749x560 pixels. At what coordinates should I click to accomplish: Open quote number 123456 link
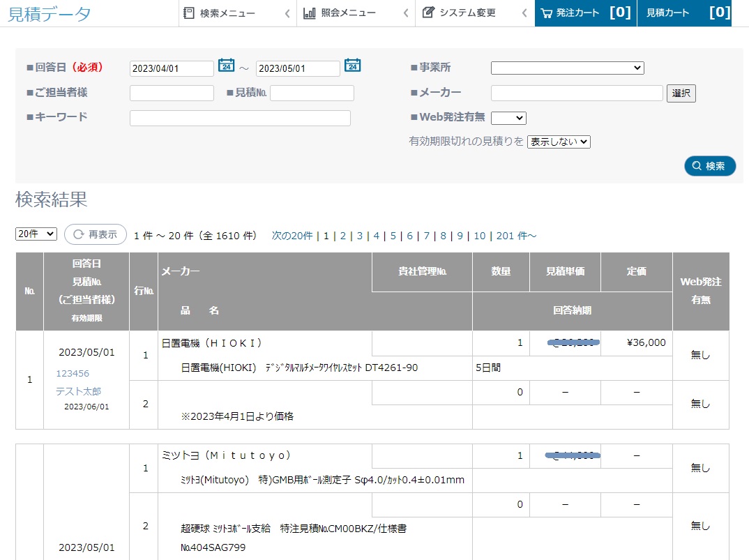pos(73,373)
